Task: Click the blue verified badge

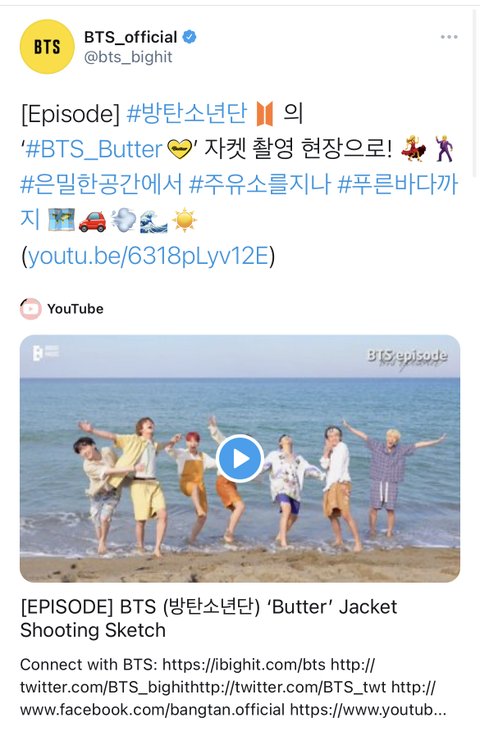Action: click(189, 37)
